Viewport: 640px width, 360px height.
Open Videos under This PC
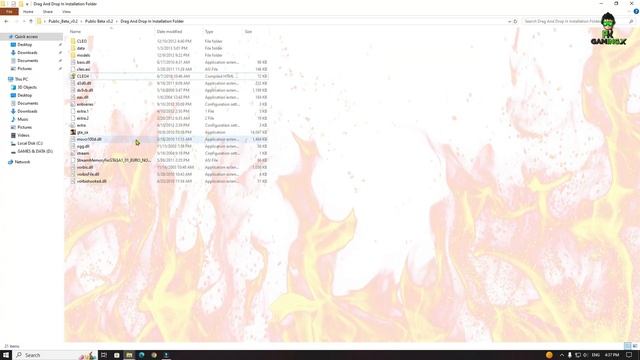coord(23,135)
